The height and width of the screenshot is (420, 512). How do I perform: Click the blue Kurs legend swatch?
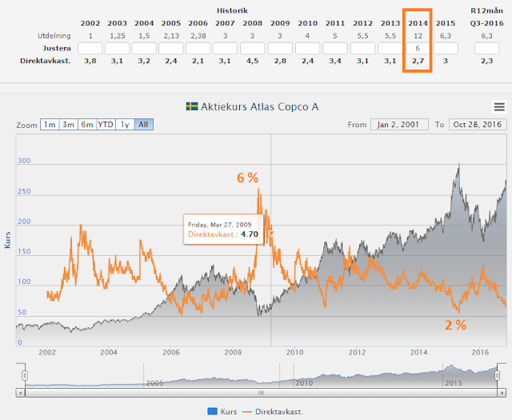coord(212,411)
